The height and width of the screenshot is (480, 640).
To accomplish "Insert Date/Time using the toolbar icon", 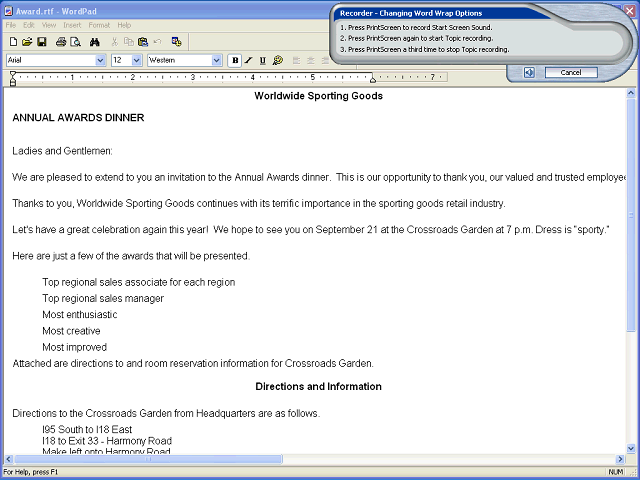I will point(176,42).
